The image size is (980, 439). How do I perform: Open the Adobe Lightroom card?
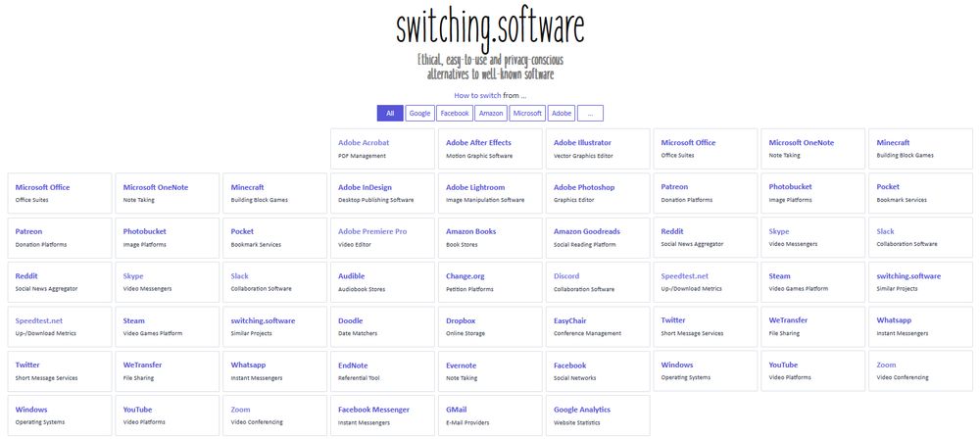(x=490, y=193)
